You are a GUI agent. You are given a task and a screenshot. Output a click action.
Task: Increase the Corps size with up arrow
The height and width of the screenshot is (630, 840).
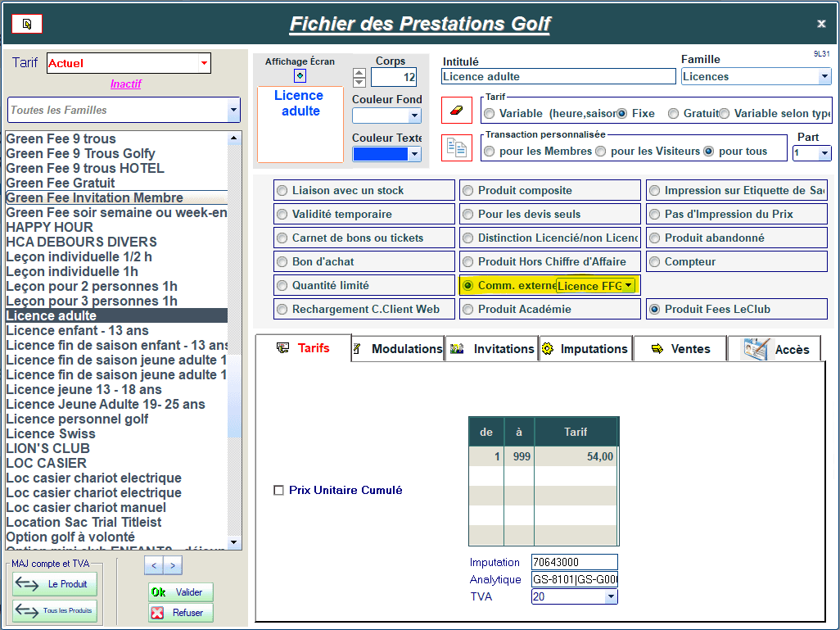click(x=359, y=73)
